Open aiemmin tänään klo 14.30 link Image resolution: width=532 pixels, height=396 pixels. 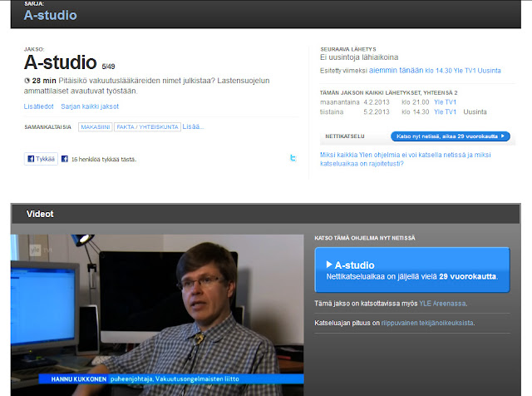pos(435,71)
